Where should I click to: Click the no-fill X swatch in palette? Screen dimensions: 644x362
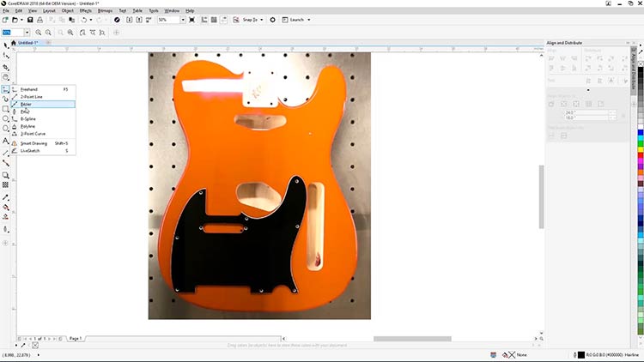641,64
